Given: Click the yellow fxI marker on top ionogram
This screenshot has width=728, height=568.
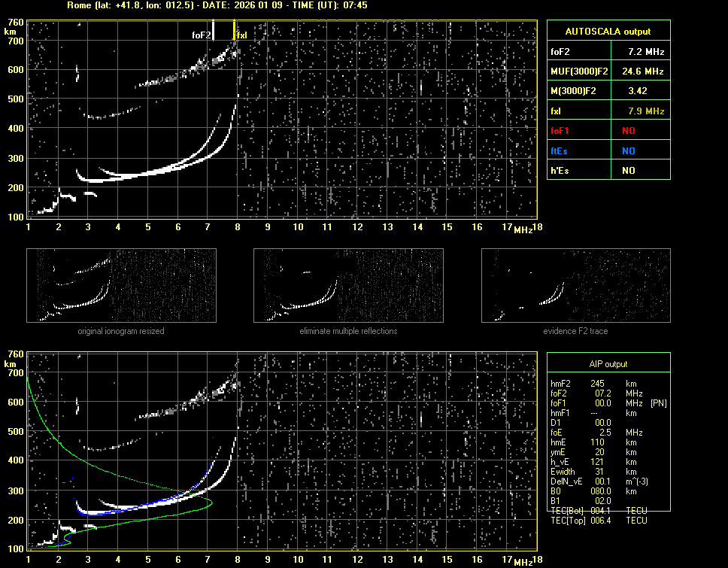Looking at the screenshot, I should coord(235,30).
